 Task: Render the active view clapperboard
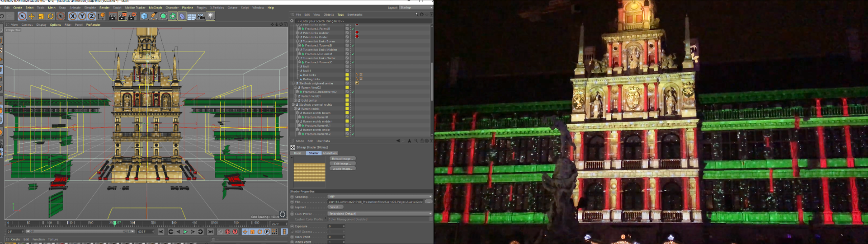[113, 16]
